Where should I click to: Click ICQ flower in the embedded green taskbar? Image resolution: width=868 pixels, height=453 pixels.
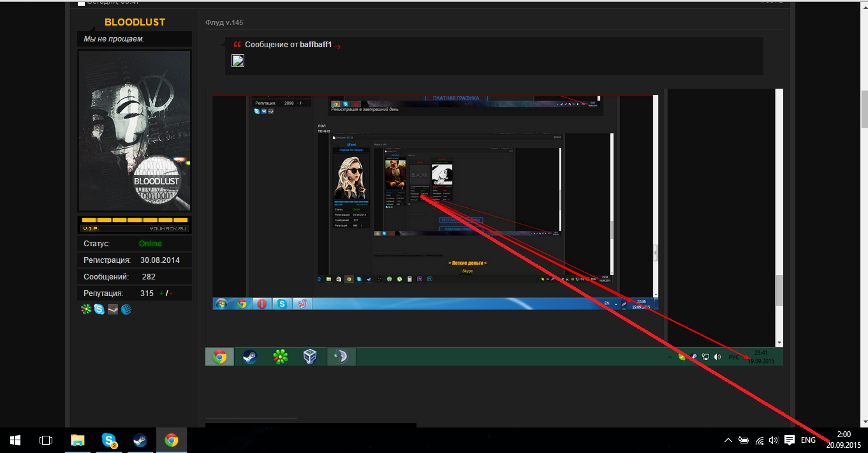(280, 357)
